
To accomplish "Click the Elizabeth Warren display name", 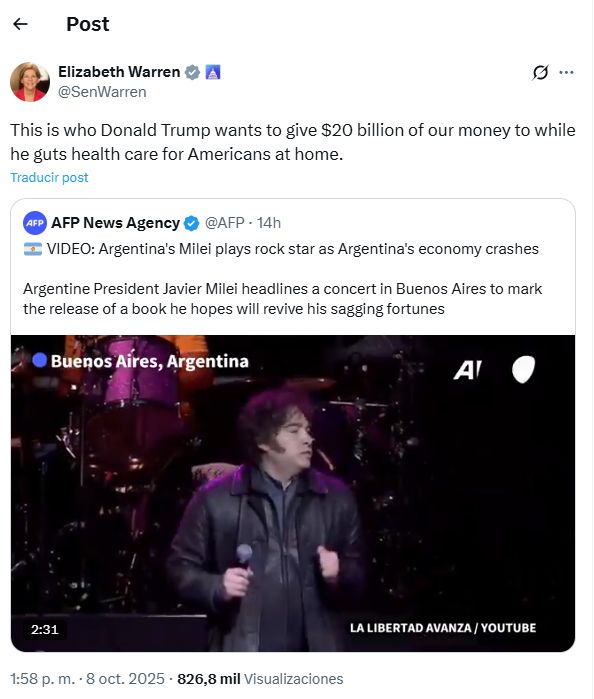I will [x=119, y=72].
